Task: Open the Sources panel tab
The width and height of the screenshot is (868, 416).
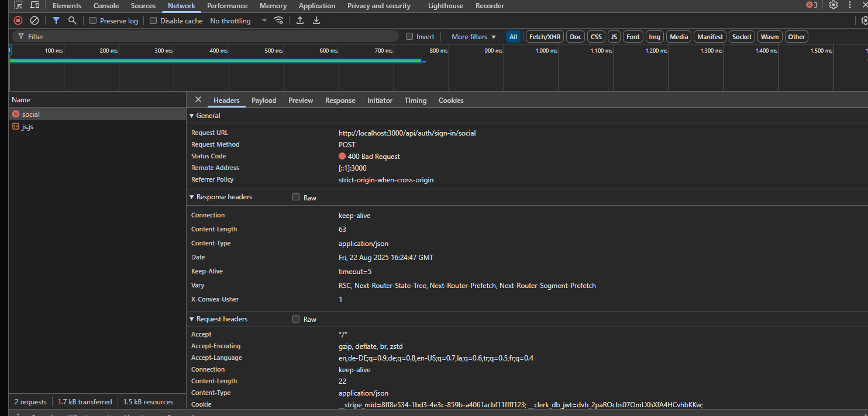Action: coord(143,6)
